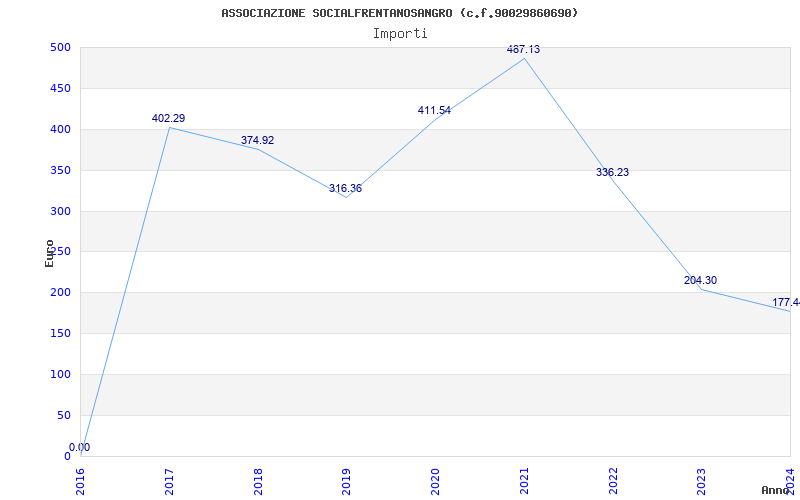Click the 400 y-axis tick label
Viewport: 800px width, 500px height.
click(60, 130)
